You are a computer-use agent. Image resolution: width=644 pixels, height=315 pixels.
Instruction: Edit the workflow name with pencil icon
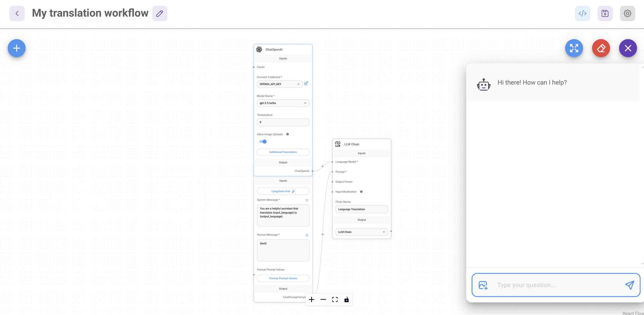tap(160, 13)
